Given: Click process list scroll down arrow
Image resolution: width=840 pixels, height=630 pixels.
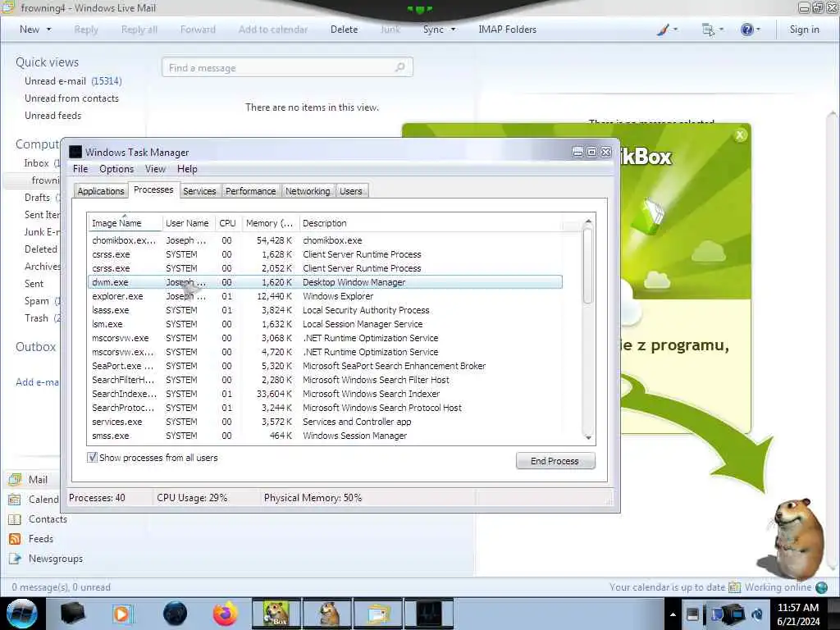Looking at the screenshot, I should pyautogui.click(x=587, y=438).
